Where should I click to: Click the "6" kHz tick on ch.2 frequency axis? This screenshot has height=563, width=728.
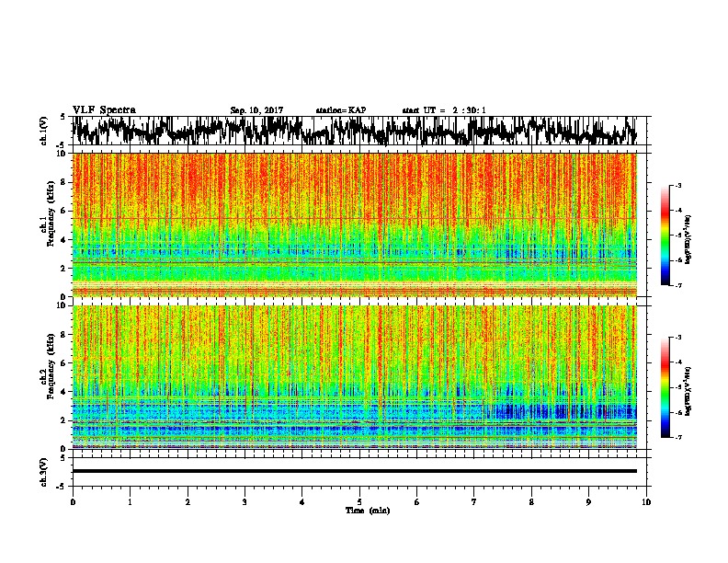[64, 363]
